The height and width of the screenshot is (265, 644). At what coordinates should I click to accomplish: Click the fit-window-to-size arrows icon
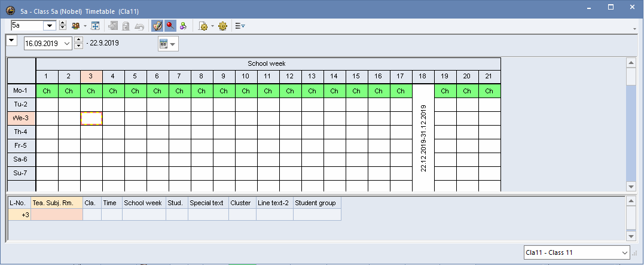(x=95, y=26)
